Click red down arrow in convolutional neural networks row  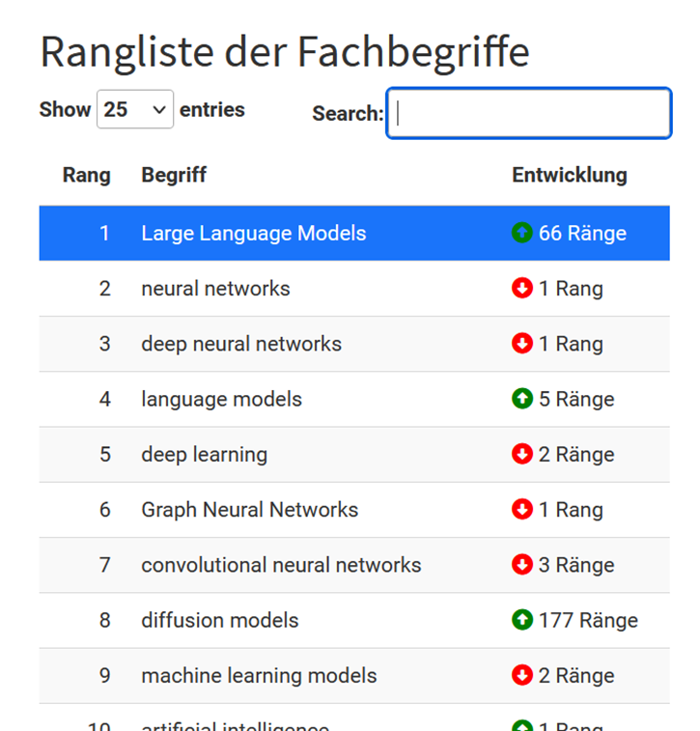(x=522, y=565)
